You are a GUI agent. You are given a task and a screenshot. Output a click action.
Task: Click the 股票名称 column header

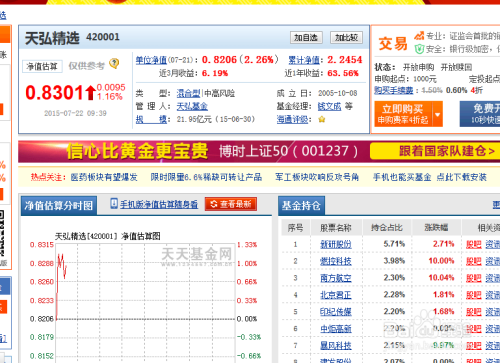(x=336, y=228)
